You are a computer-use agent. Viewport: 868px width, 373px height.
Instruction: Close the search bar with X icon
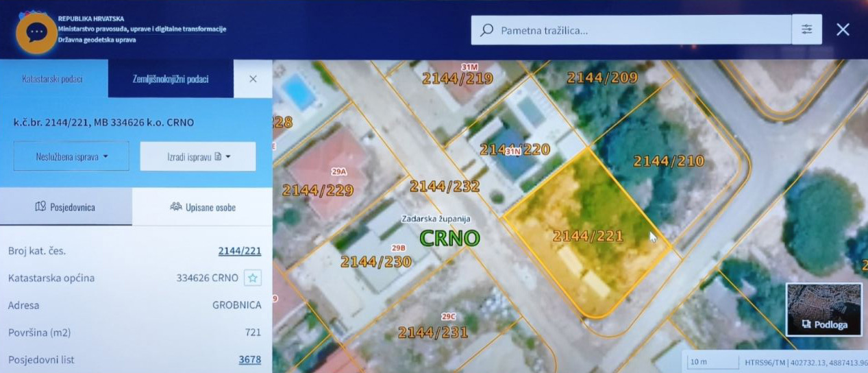pyautogui.click(x=843, y=29)
